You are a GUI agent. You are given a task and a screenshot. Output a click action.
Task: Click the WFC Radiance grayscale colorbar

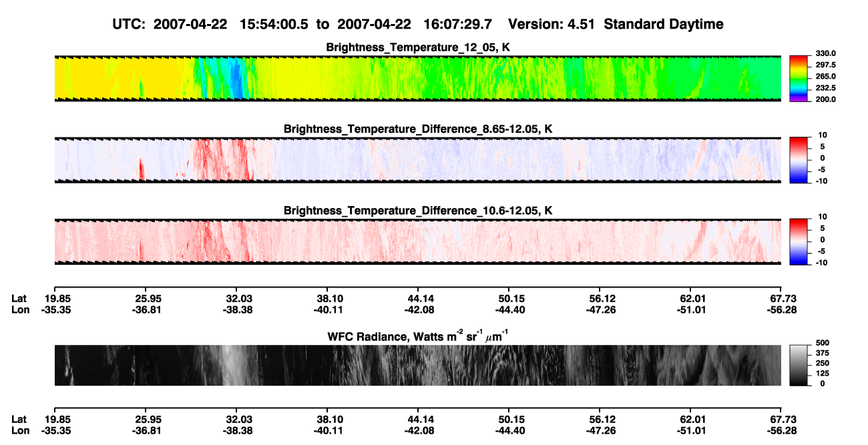pos(799,365)
